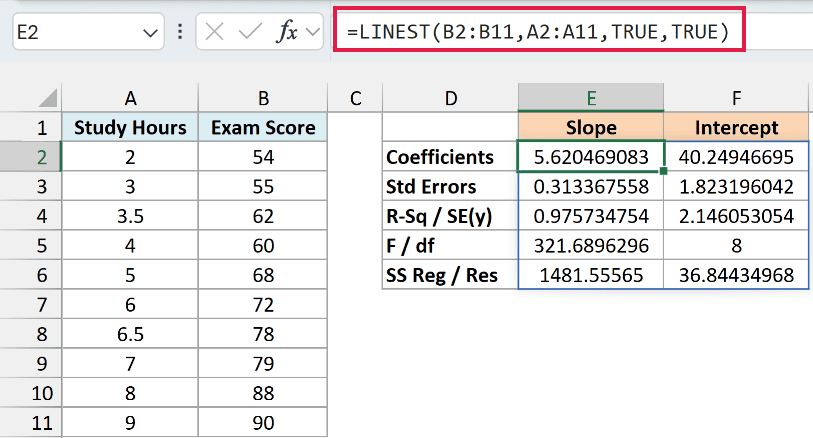Expand the function dropdown beside fx
813x438 pixels.
pyautogui.click(x=313, y=33)
